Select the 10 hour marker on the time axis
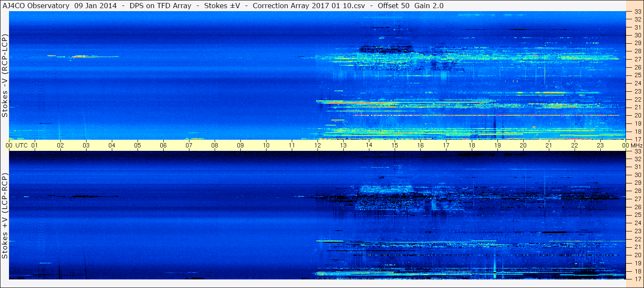Screen dimensions: 644x288 pos(266,145)
